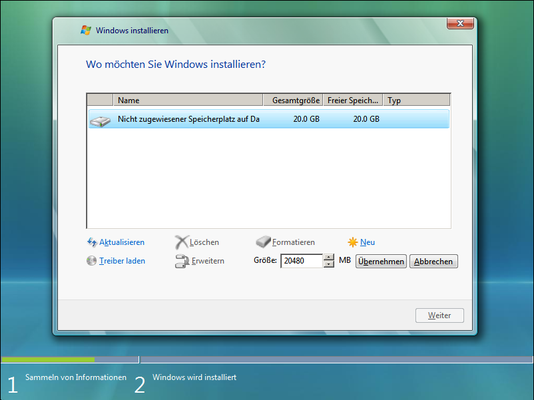The image size is (534, 400).
Task: Sort by the Name column header
Action: tap(187, 100)
